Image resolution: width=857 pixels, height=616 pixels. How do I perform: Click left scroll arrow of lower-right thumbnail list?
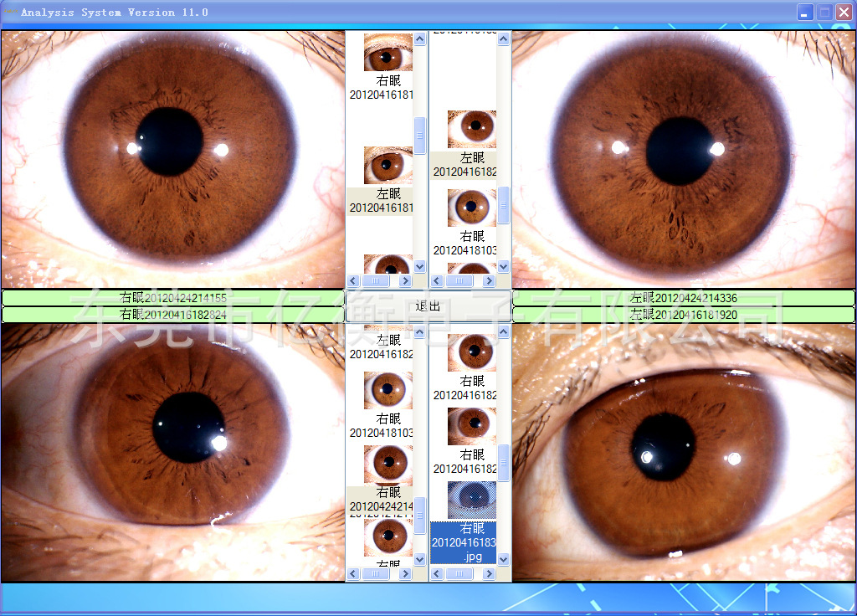click(x=437, y=574)
